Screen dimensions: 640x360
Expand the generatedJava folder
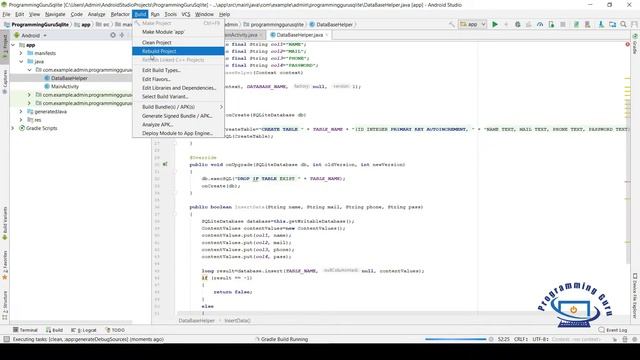(21, 111)
